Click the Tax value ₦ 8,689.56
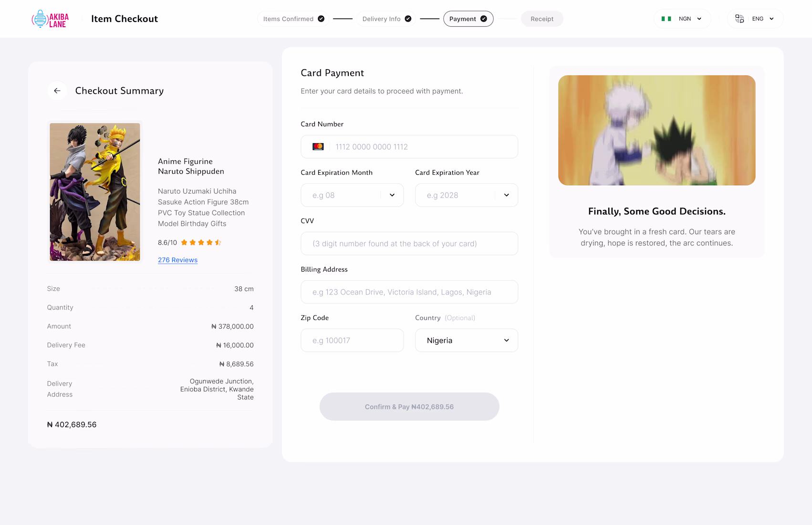812x525 pixels. tap(236, 364)
